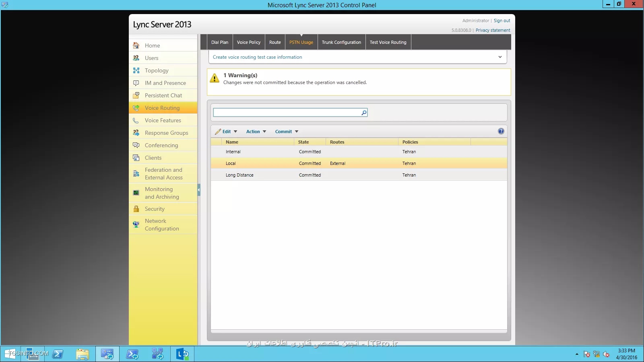Sort by the State column header
The height and width of the screenshot is (362, 644).
tap(310, 142)
